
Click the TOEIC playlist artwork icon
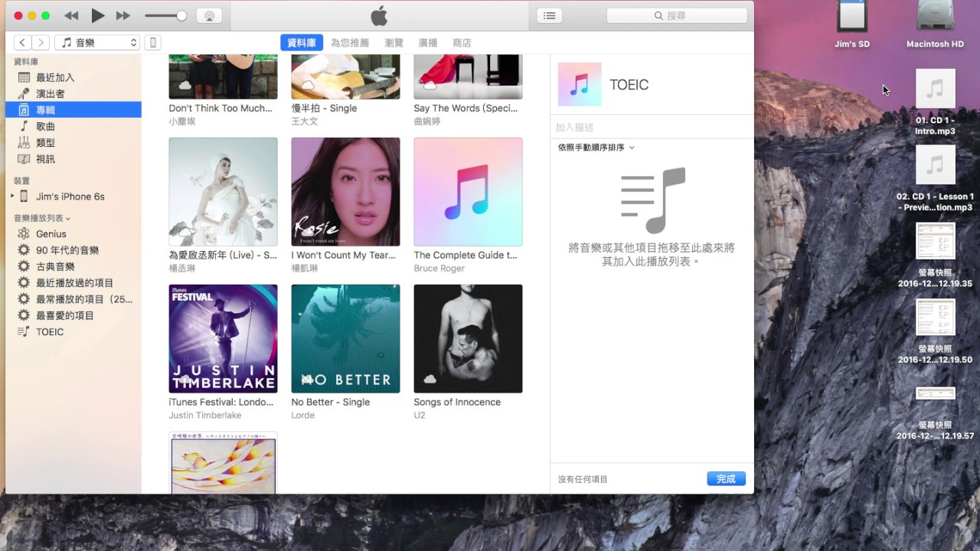(x=580, y=84)
